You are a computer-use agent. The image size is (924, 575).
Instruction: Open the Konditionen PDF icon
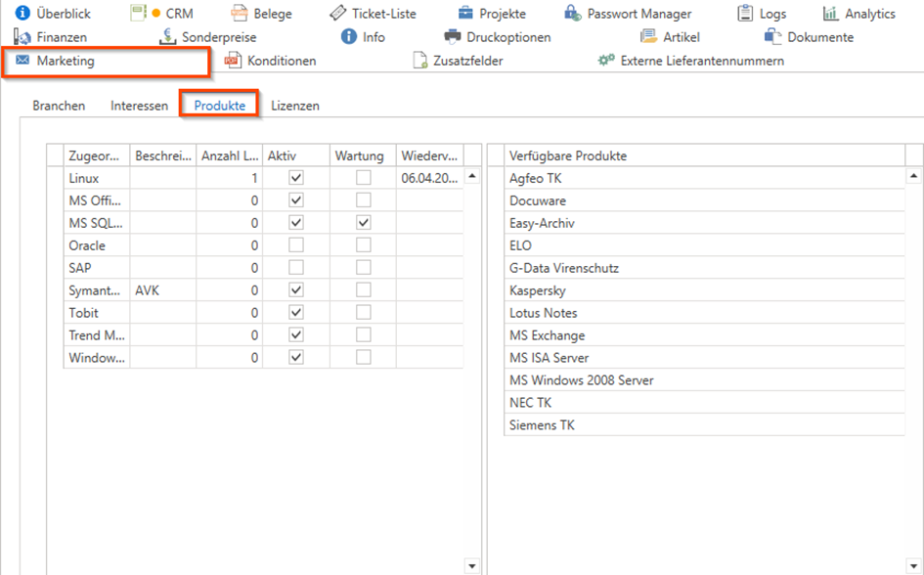(233, 61)
